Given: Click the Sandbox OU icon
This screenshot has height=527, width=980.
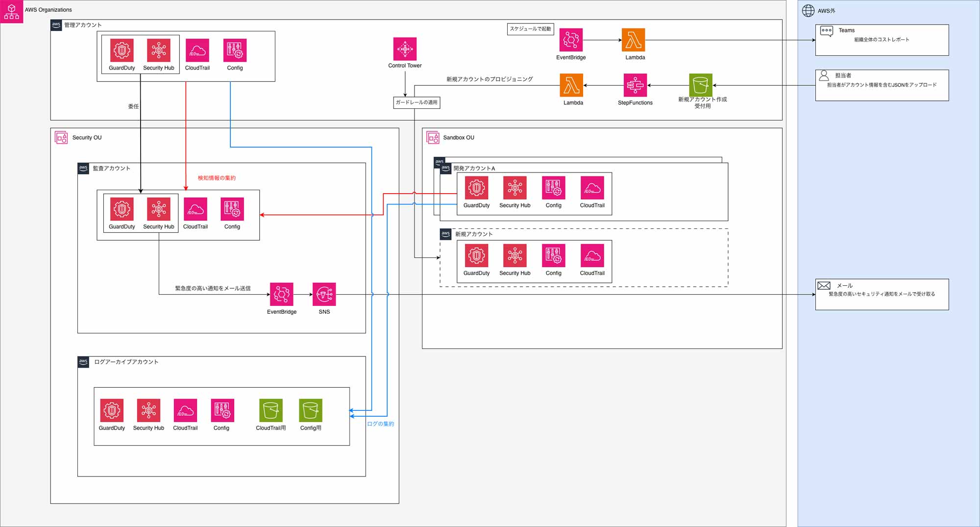Looking at the screenshot, I should [433, 137].
